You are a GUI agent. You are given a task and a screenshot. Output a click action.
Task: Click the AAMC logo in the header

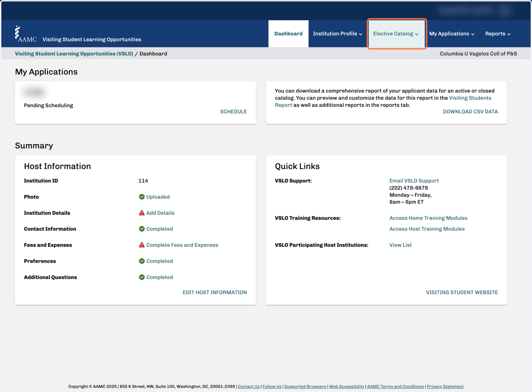point(26,34)
